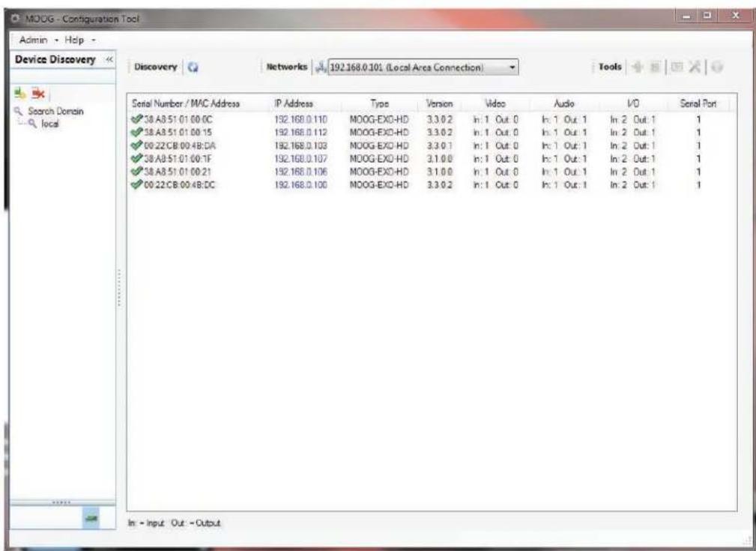Screen dimensions: 756x551
Task: Sort by Serial Port column header
Action: tap(698, 103)
